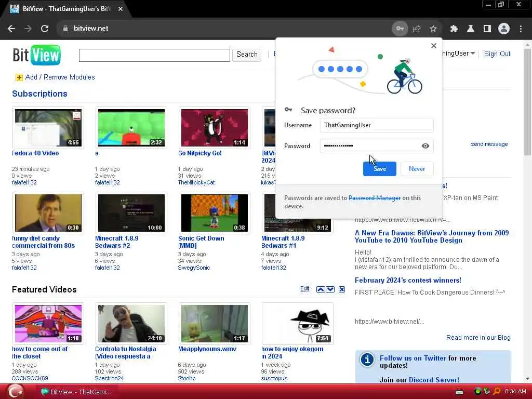532x399 pixels.
Task: Open the Extensions puzzle icon
Action: point(454,29)
